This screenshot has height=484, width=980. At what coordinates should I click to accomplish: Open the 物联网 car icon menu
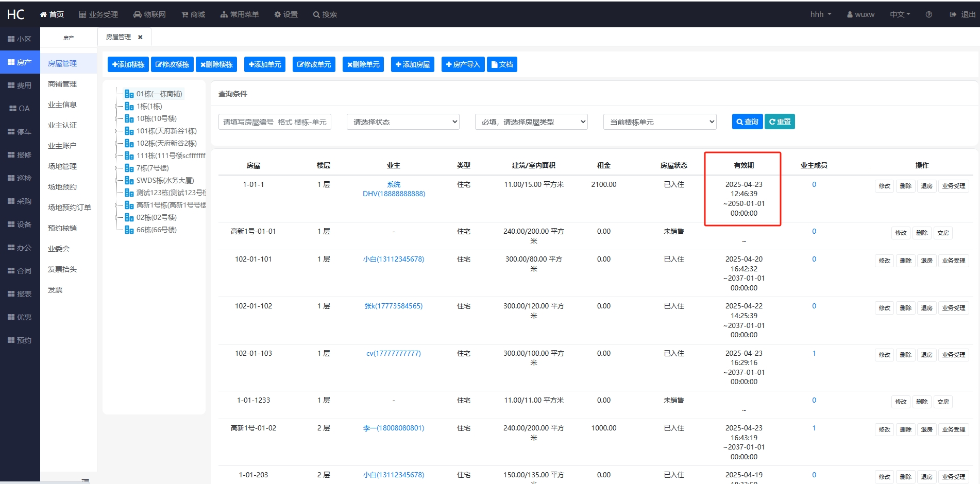(138, 14)
